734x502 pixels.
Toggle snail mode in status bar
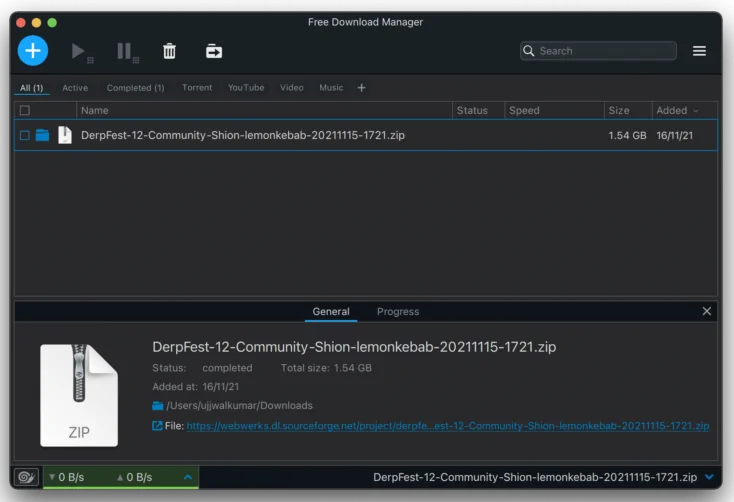[26, 477]
